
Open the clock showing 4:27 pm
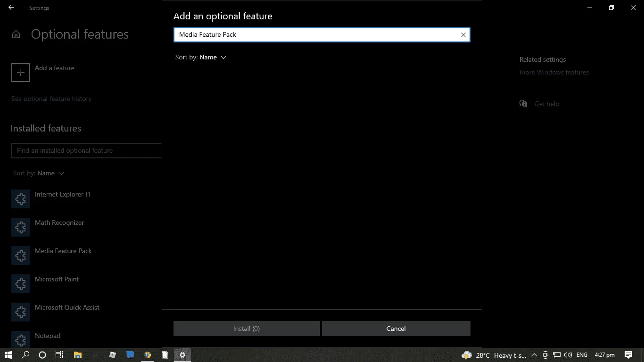click(x=604, y=355)
